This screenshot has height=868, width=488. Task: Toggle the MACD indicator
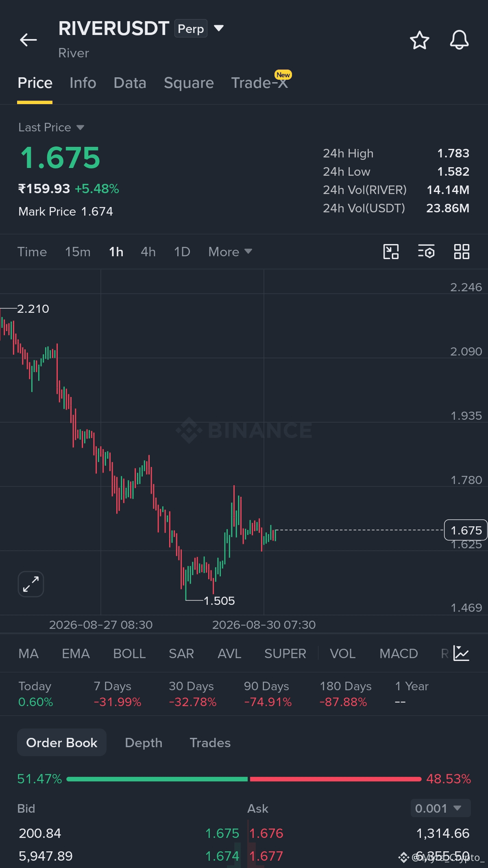399,654
